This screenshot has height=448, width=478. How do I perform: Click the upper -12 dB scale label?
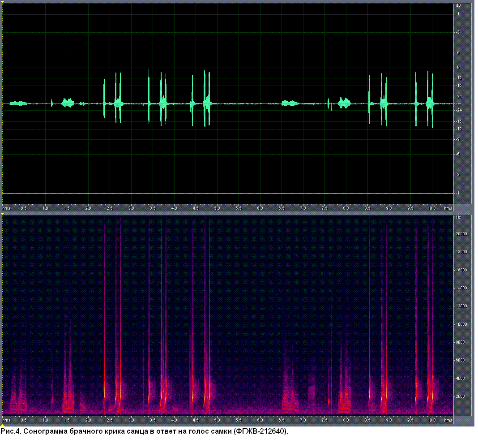(459, 78)
